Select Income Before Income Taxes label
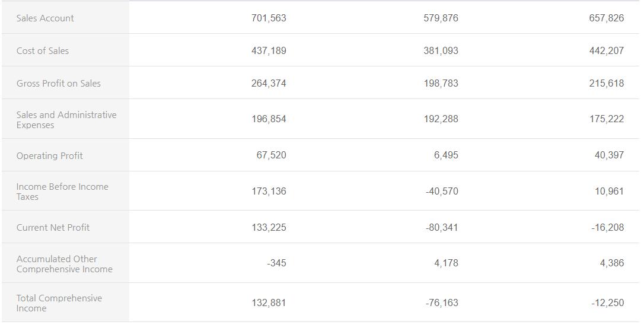 [62, 191]
